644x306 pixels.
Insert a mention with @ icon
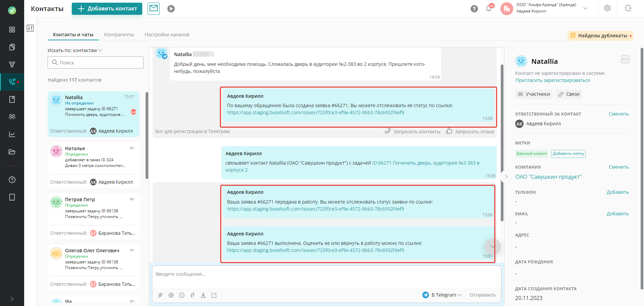(171, 295)
